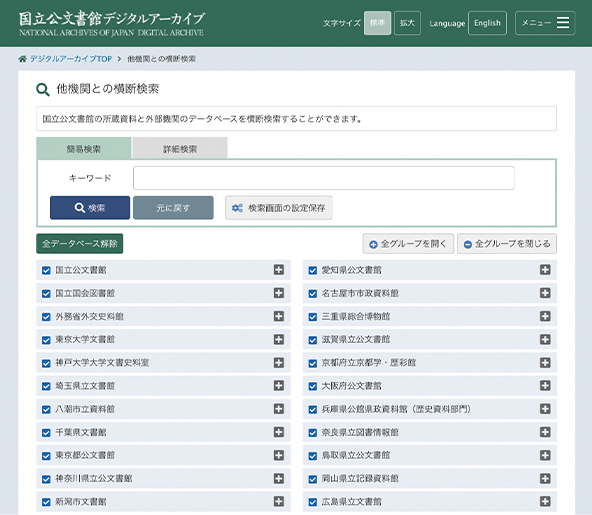The height and width of the screenshot is (515, 592).
Task: Uncheck the 奈良県立図書情報館 checkbox
Action: (313, 433)
